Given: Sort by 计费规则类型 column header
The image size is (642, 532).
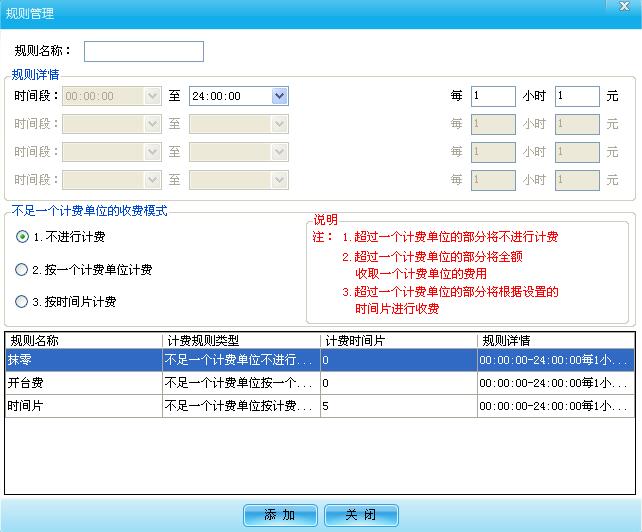Looking at the screenshot, I should point(241,340).
